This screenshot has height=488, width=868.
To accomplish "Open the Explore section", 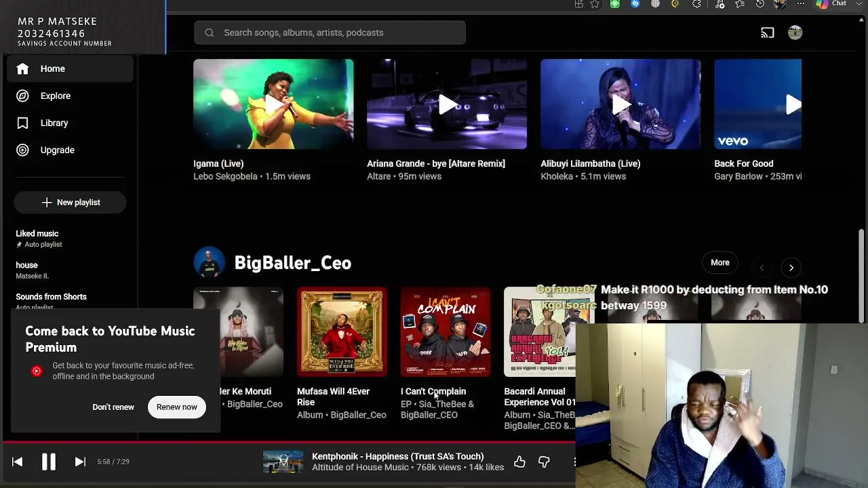I will pos(71,96).
